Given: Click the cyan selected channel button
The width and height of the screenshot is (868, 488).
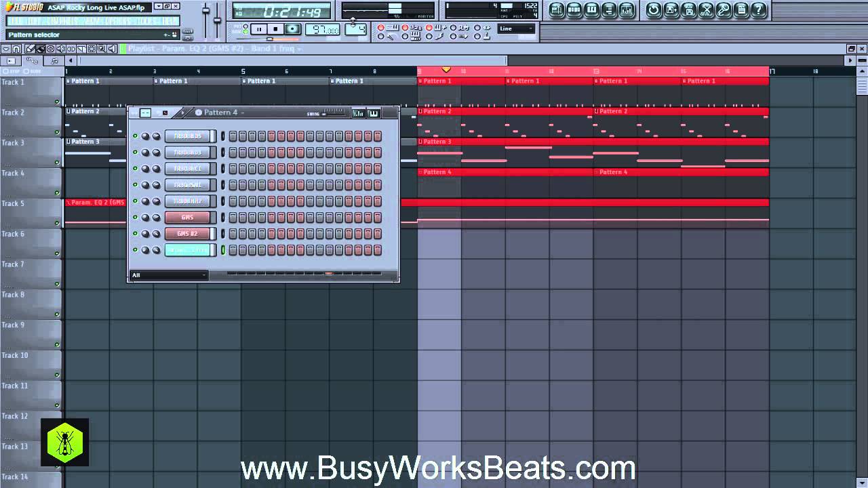Looking at the screenshot, I should coord(188,250).
